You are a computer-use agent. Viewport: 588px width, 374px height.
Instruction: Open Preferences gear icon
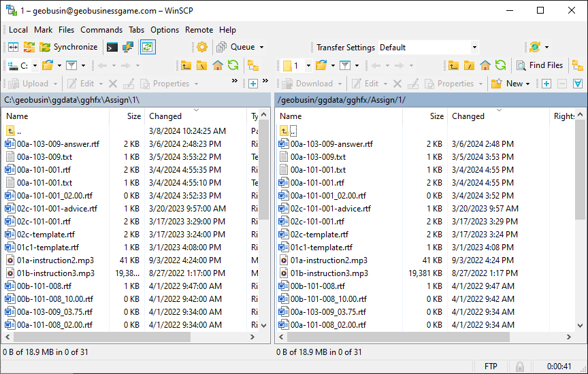coord(201,47)
